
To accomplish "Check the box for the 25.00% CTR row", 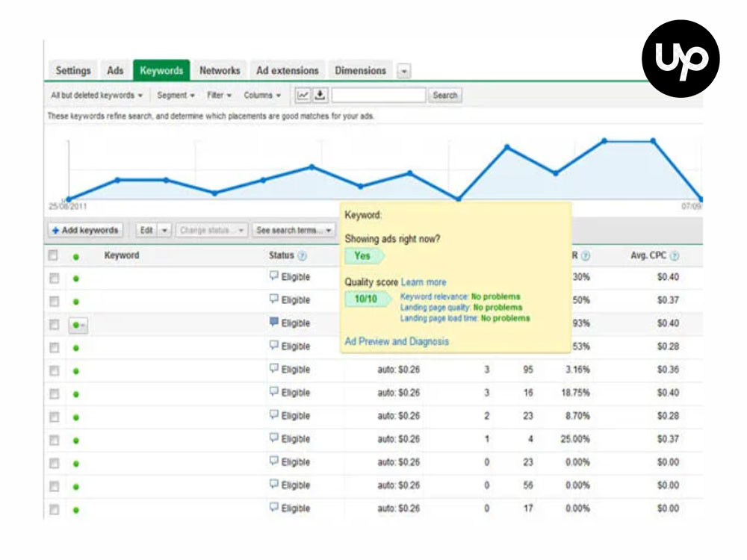I will (x=55, y=440).
